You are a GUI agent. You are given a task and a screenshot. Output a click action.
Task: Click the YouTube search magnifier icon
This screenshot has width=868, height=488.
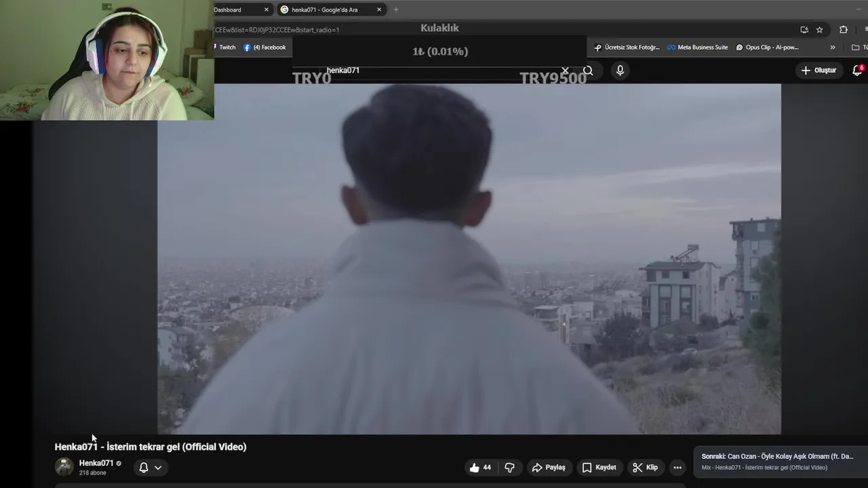(x=588, y=70)
